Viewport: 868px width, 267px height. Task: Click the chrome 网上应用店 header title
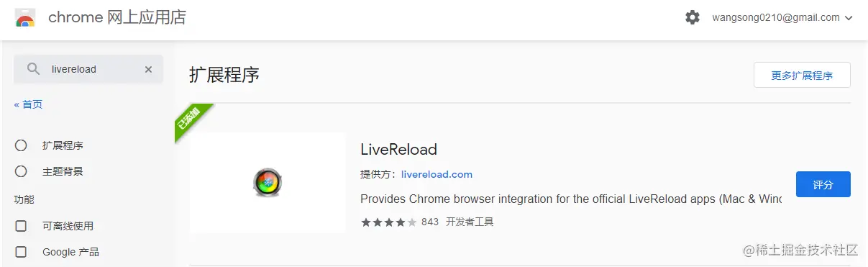[x=117, y=17]
